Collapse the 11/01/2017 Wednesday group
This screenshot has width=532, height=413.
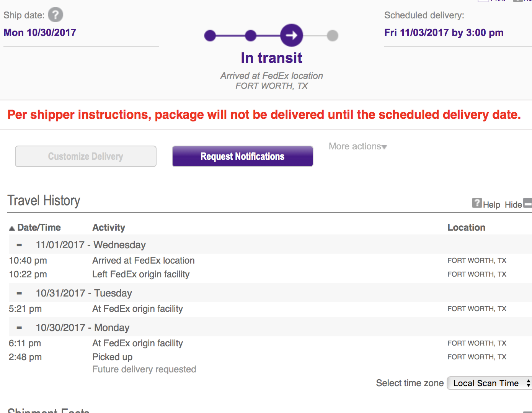(19, 245)
